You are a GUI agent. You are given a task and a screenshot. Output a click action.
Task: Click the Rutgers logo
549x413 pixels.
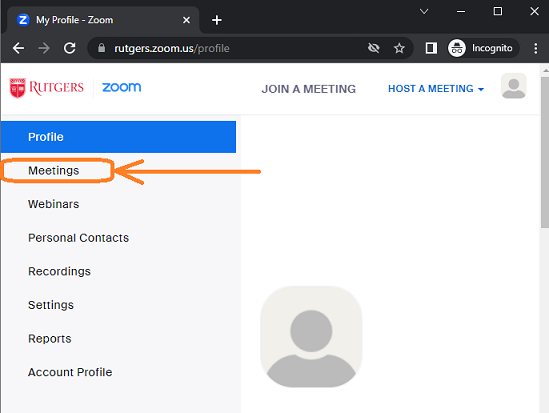coord(47,88)
